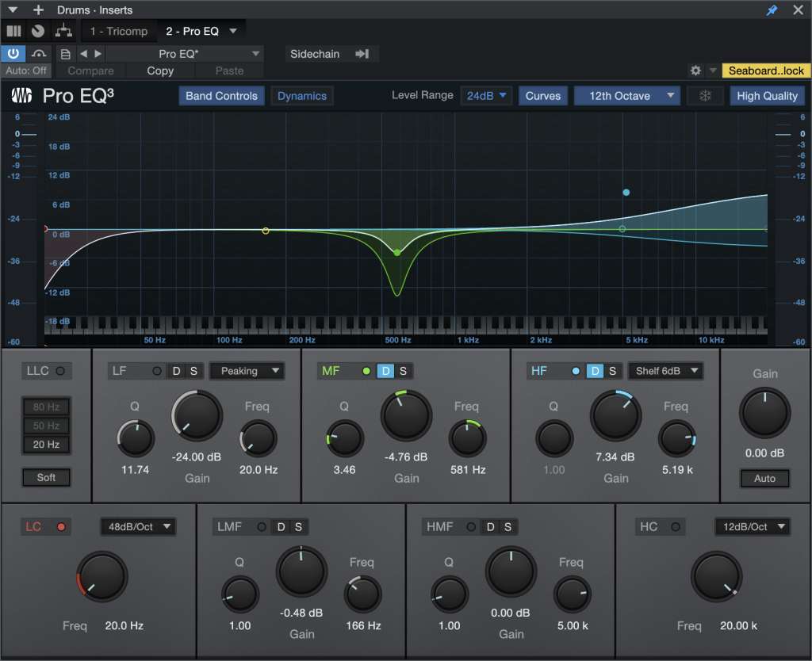
Task: Open the settings gear icon
Action: [695, 71]
